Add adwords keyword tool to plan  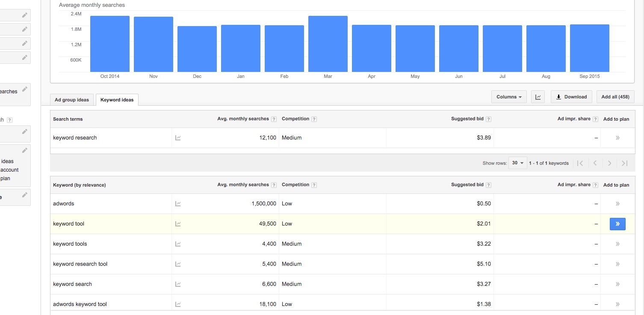click(617, 304)
